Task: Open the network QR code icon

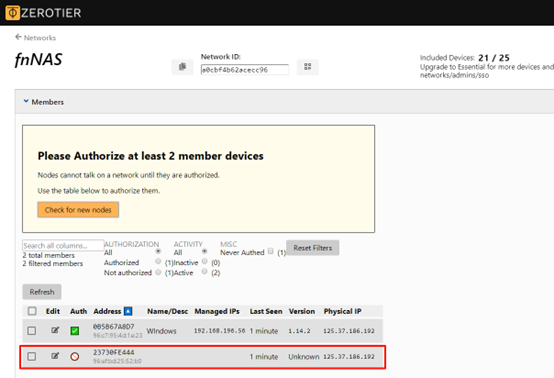Action: [307, 67]
